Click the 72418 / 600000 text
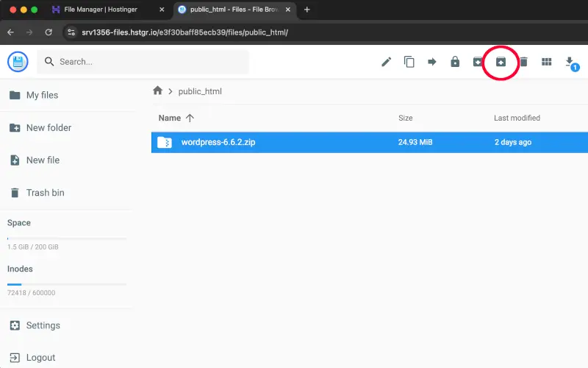The width and height of the screenshot is (588, 368). [x=31, y=292]
